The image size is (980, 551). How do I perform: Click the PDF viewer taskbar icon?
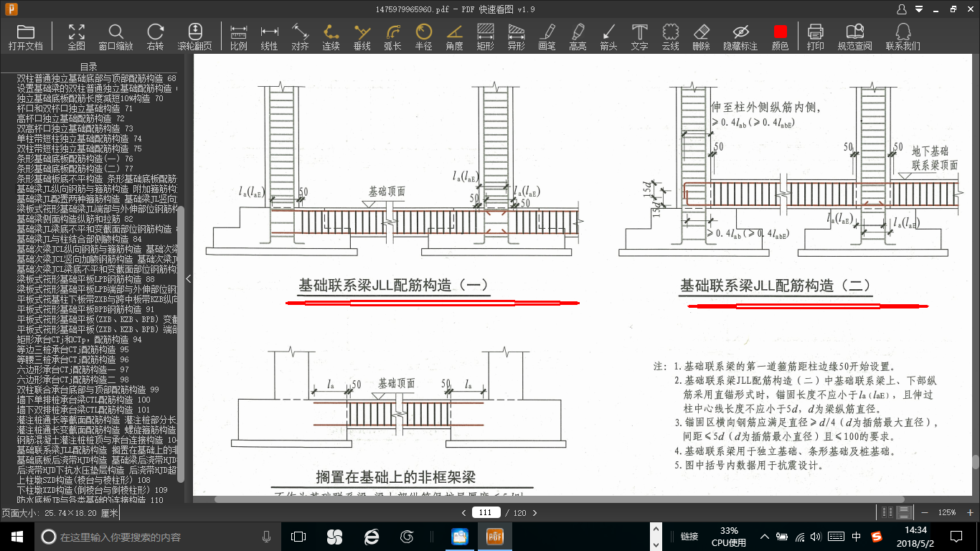click(495, 537)
